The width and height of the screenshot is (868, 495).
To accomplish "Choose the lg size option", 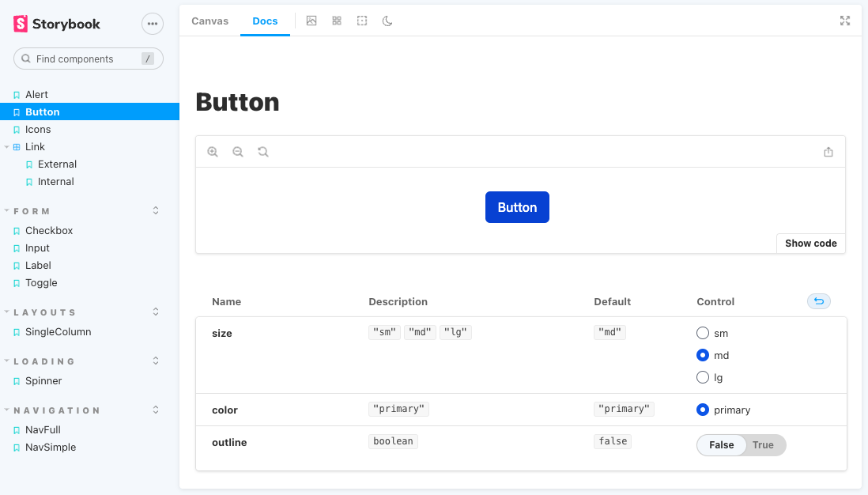I will (703, 377).
